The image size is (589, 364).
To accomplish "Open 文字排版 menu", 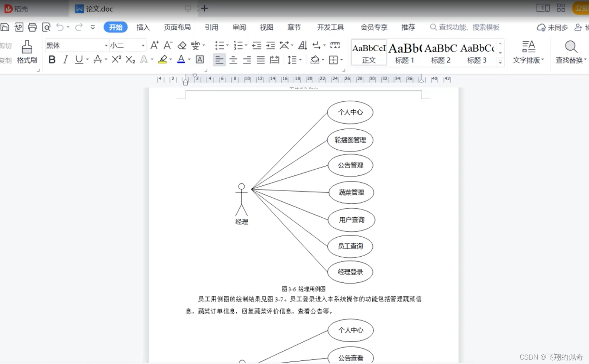I will tap(528, 52).
